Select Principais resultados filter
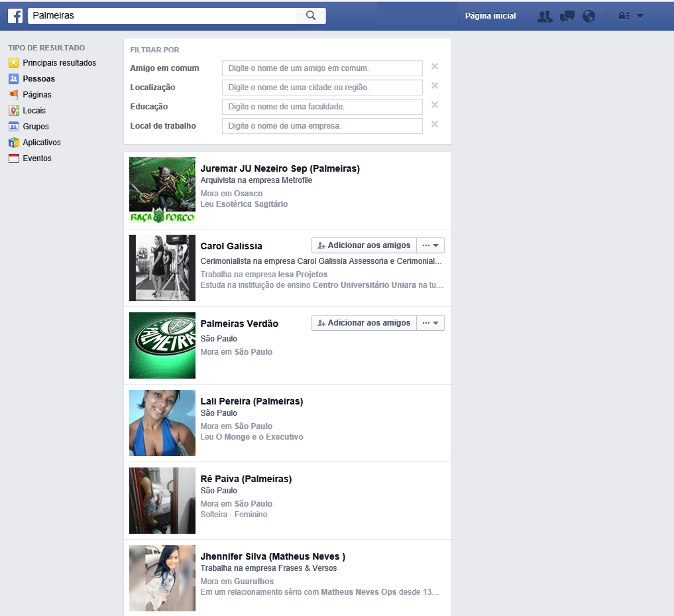Screen dimensions: 674x616 pyautogui.click(x=60, y=63)
